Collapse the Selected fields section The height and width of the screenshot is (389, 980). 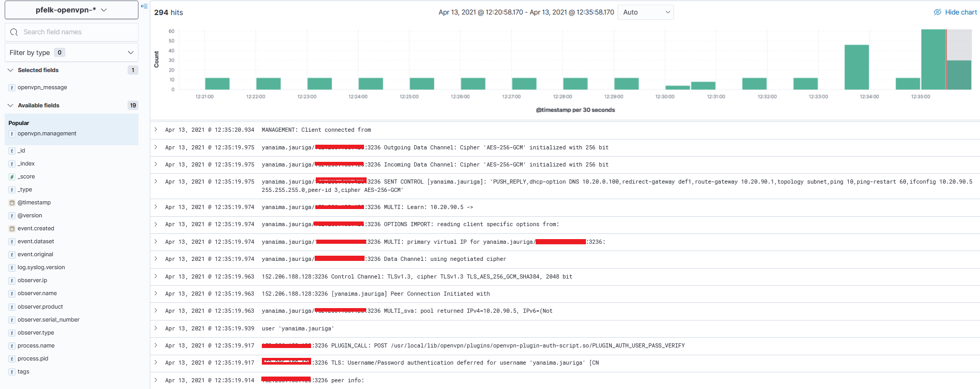click(10, 70)
